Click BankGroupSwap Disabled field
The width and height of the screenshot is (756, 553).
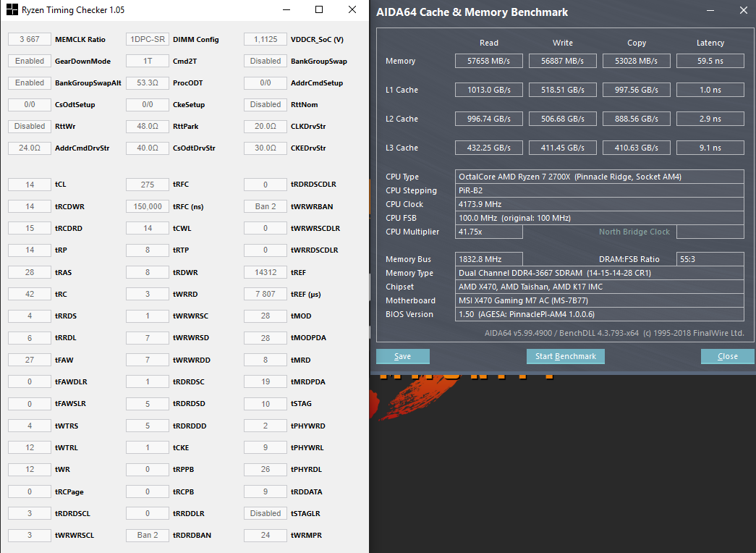tap(266, 61)
